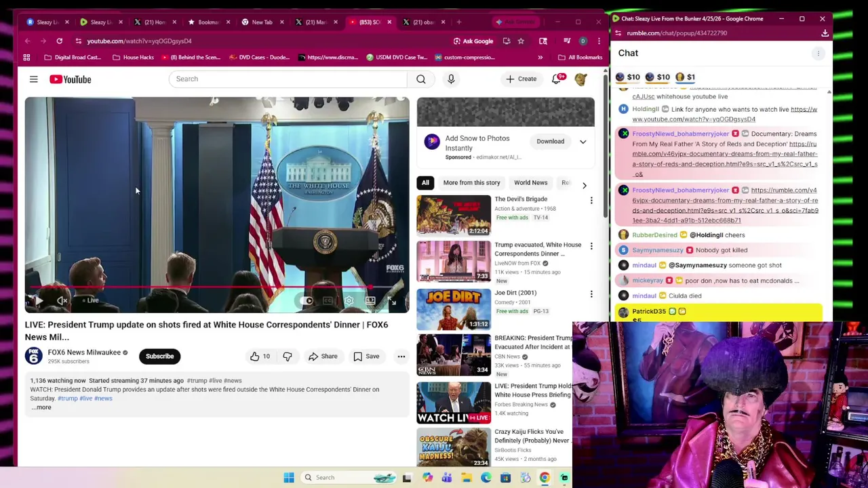
Task: Open the House Hacks bookmark folder
Action: click(x=133, y=58)
